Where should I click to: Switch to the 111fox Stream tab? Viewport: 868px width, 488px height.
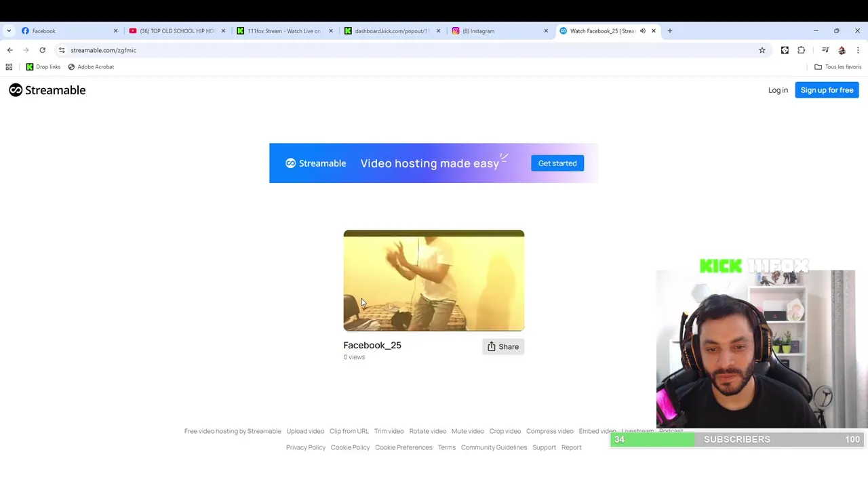point(283,30)
